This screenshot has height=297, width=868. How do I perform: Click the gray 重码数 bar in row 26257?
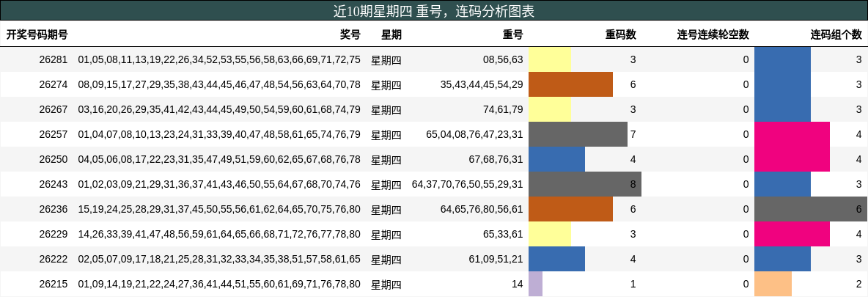[x=578, y=134]
